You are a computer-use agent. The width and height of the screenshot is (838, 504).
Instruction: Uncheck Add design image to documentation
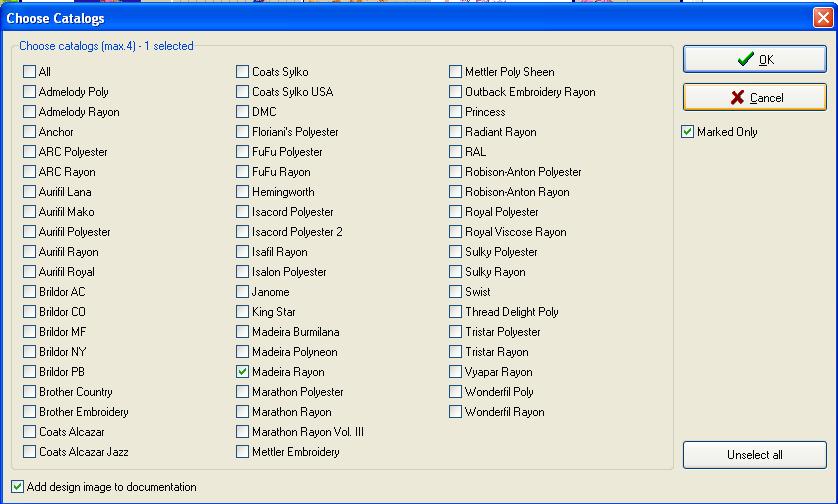17,486
